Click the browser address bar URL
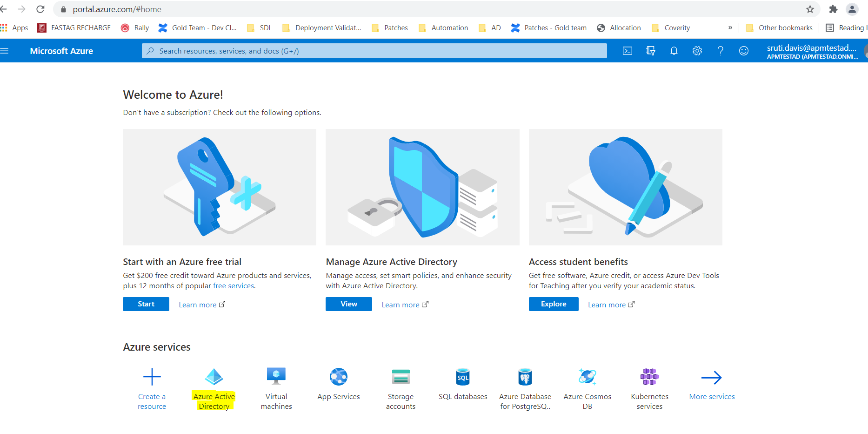This screenshot has width=868, height=434. point(117,9)
